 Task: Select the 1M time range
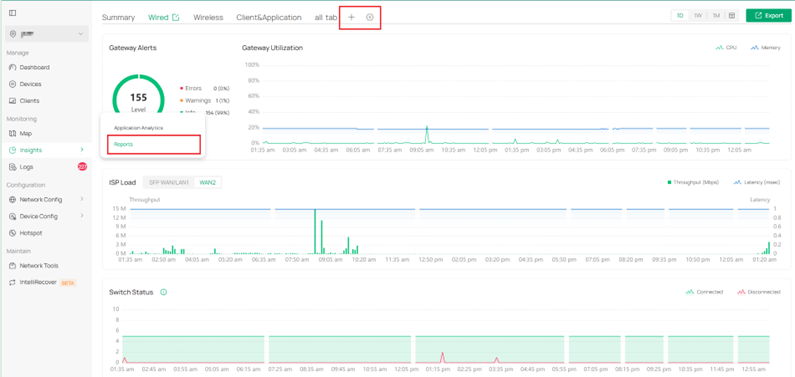coord(716,16)
